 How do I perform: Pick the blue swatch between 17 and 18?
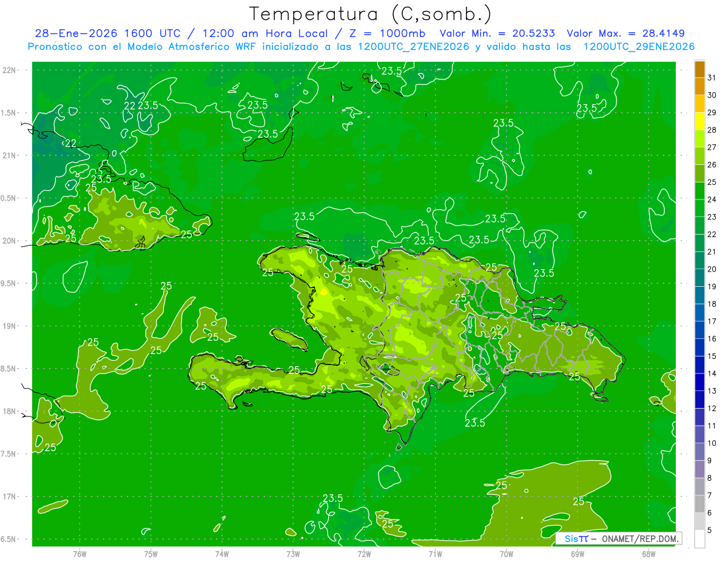point(699,313)
